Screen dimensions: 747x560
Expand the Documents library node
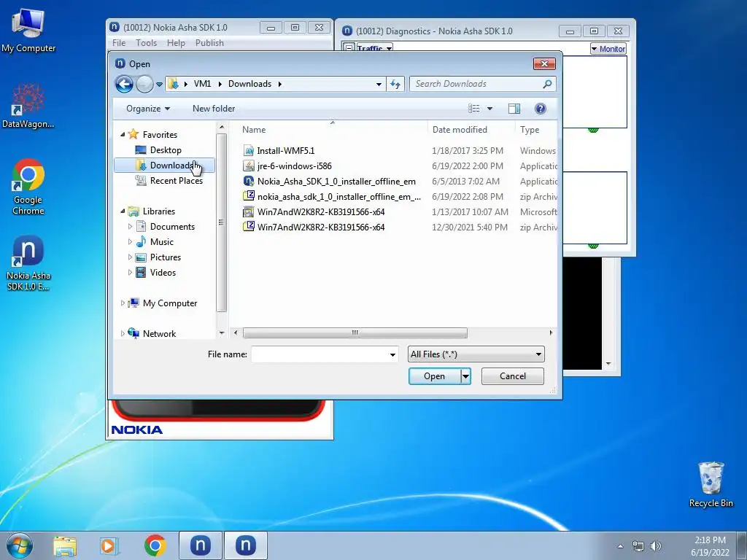(130, 227)
